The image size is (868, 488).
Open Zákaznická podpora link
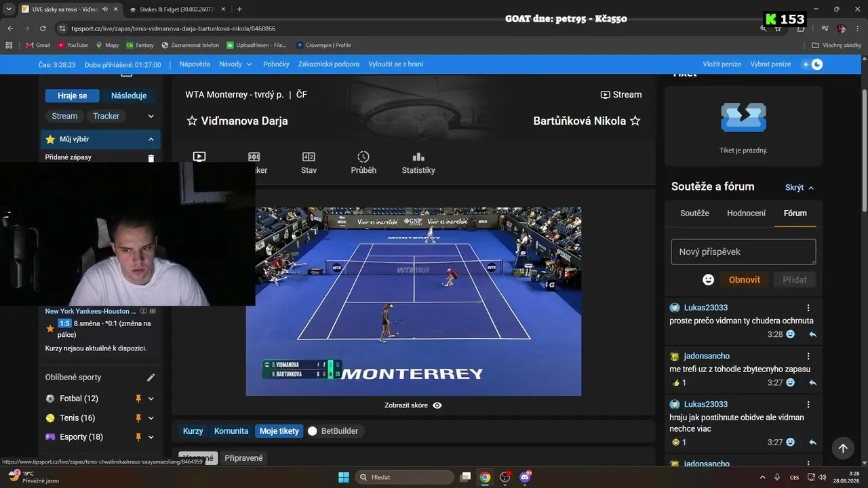coord(329,64)
